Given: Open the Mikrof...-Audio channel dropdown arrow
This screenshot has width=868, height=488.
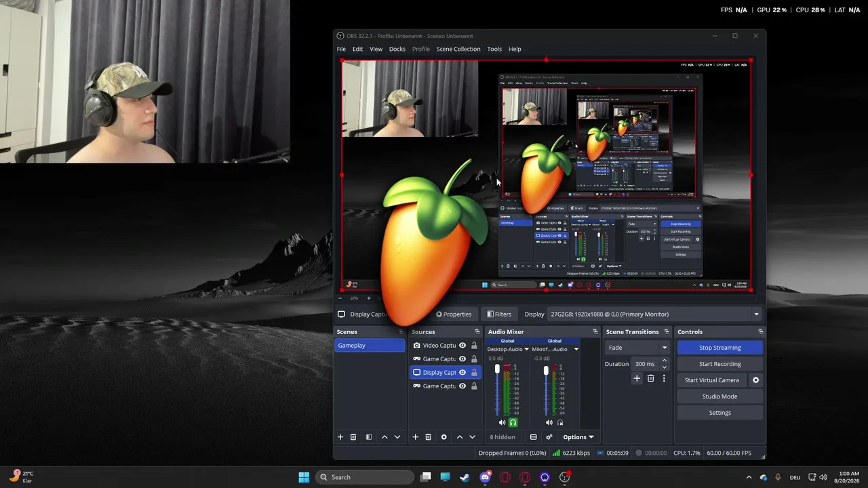Looking at the screenshot, I should click(576, 350).
